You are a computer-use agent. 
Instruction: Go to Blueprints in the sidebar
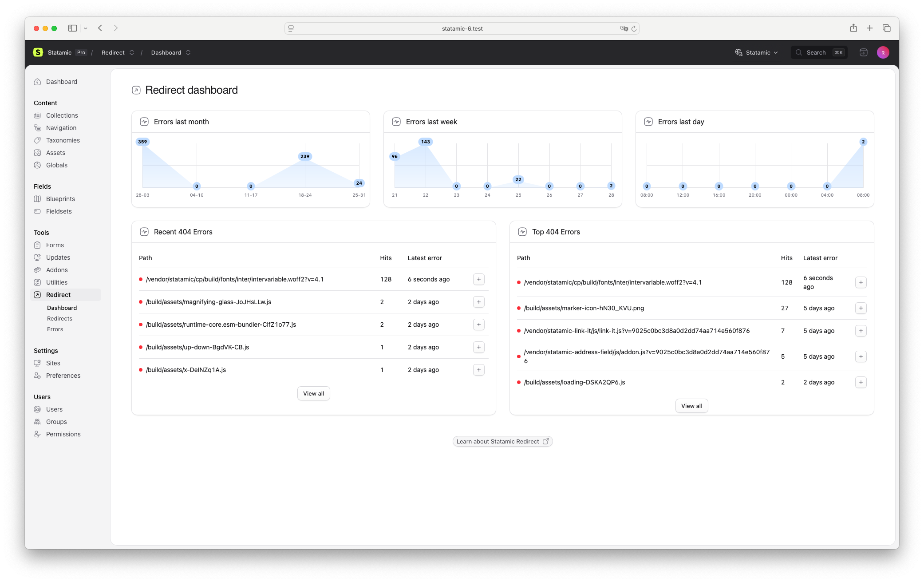(60, 199)
